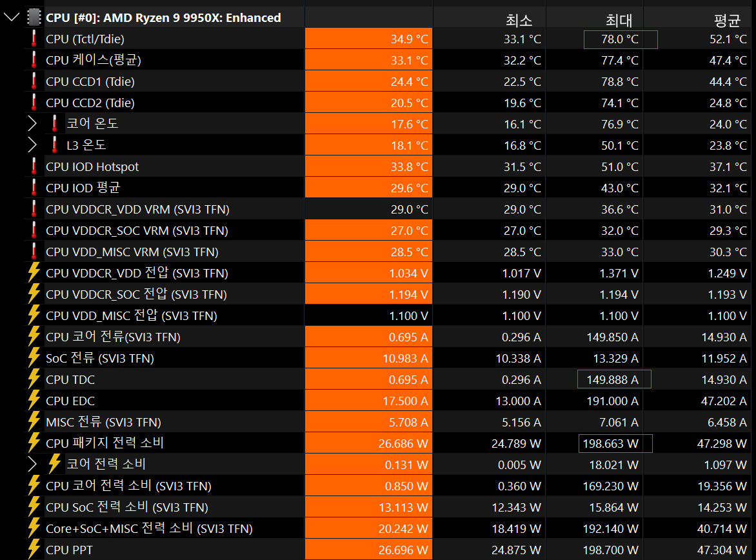The width and height of the screenshot is (756, 560).
Task: Select the CPU (Tctl/Tdie) sensor label
Action: coord(85,39)
